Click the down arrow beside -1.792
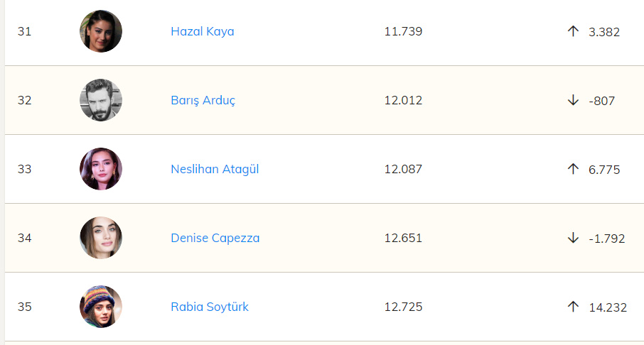Image resolution: width=644 pixels, height=345 pixels. point(573,238)
